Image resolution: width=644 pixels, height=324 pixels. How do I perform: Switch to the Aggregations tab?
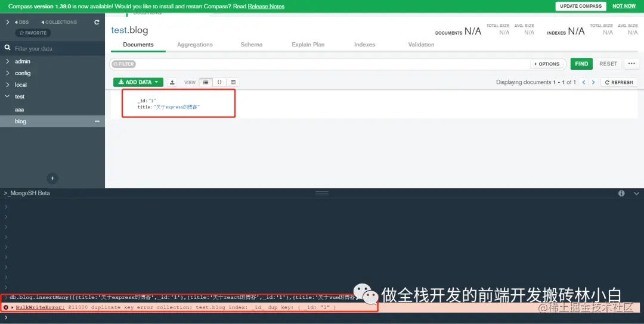coord(194,45)
